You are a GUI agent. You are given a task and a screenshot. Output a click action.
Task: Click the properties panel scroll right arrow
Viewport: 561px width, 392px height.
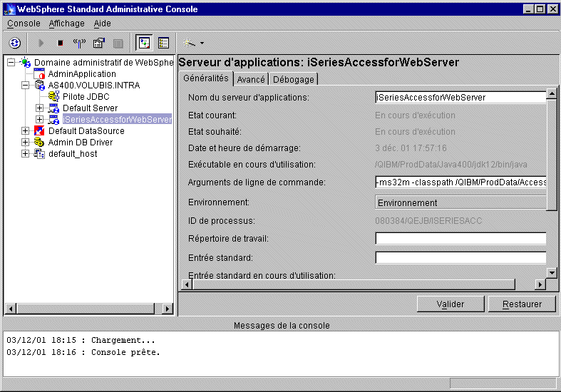540,284
